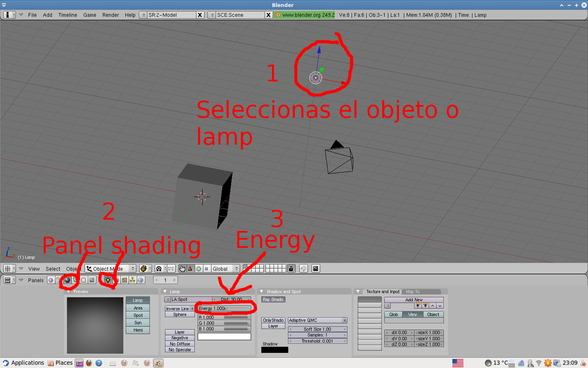
Task: Open the Radiosity buttons icon
Action: 133,280
